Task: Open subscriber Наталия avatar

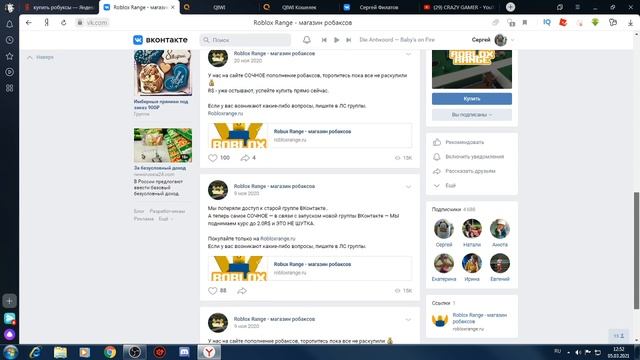Action: coord(472,229)
